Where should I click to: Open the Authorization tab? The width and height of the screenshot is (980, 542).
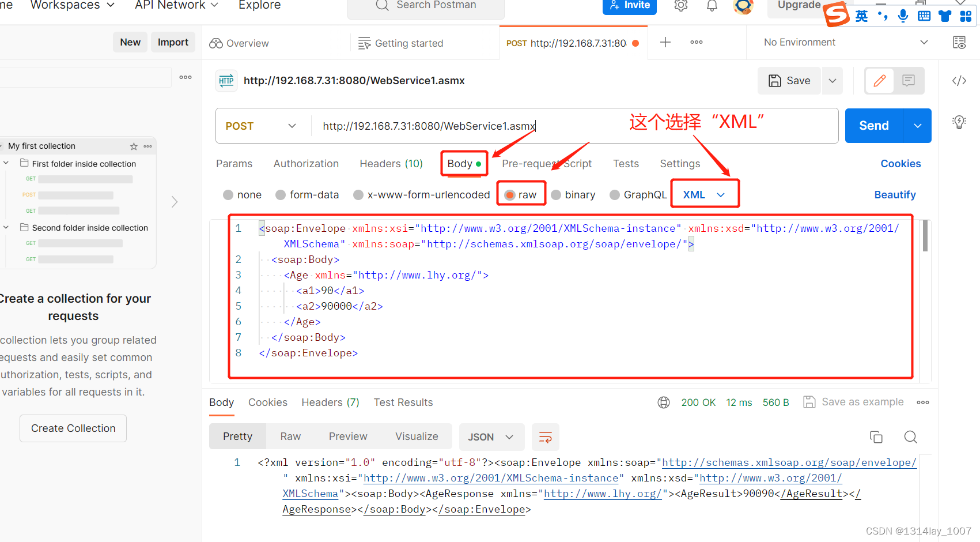tap(306, 164)
